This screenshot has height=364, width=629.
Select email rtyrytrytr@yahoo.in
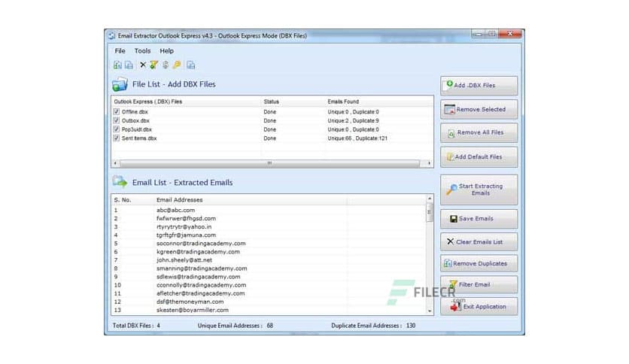(x=184, y=227)
